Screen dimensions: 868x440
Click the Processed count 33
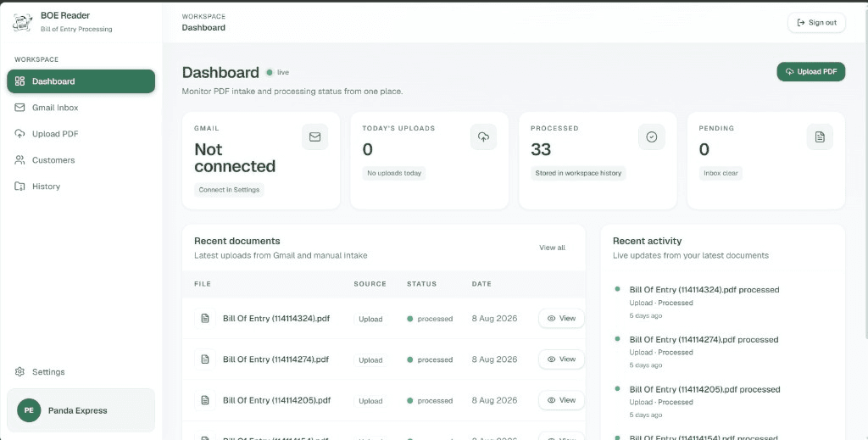pyautogui.click(x=541, y=149)
